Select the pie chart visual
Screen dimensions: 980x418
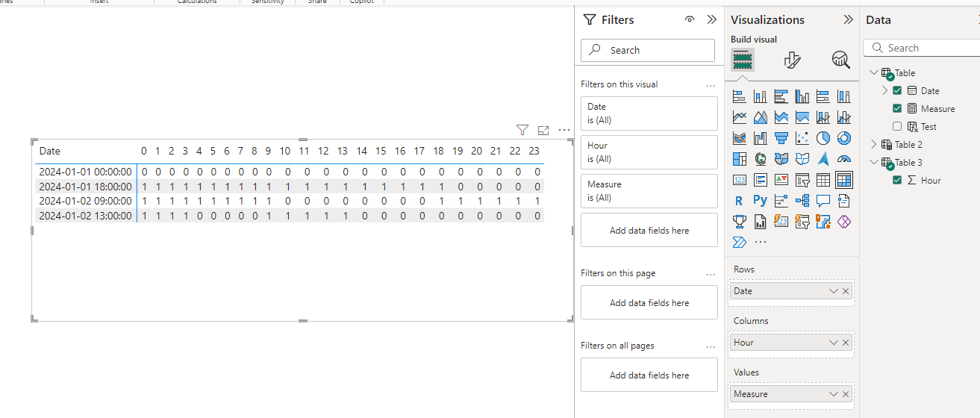[823, 138]
